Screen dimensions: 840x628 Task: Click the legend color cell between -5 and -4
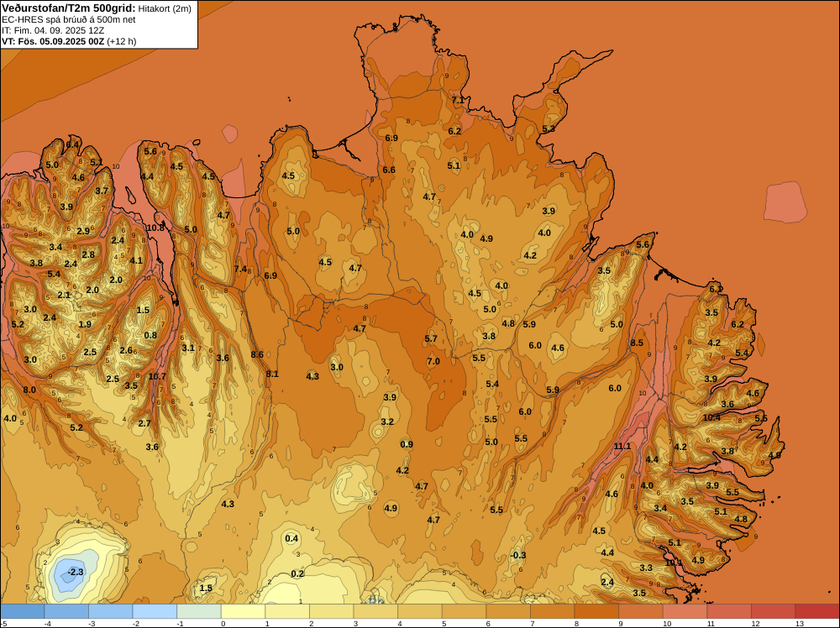[23, 611]
